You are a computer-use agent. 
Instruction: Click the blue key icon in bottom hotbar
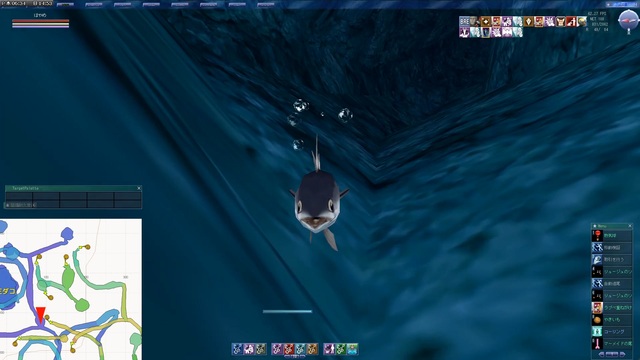tap(237, 349)
